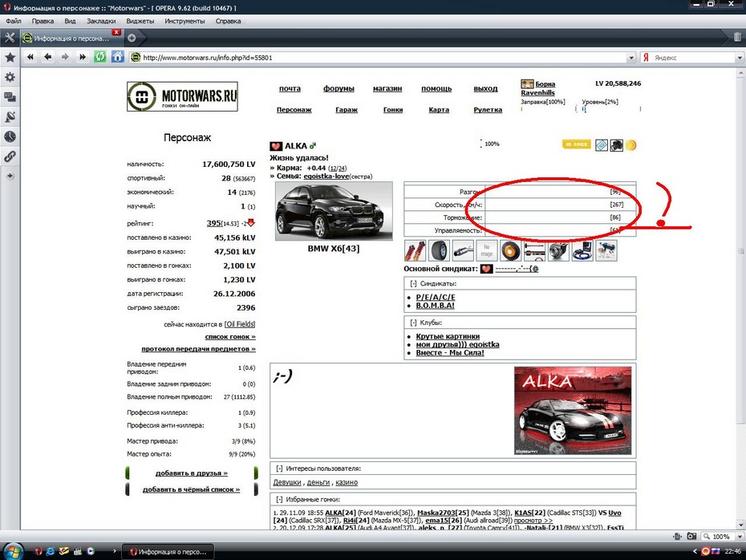The width and height of the screenshot is (746, 560).
Task: Open the Вид menu
Action: (x=70, y=21)
